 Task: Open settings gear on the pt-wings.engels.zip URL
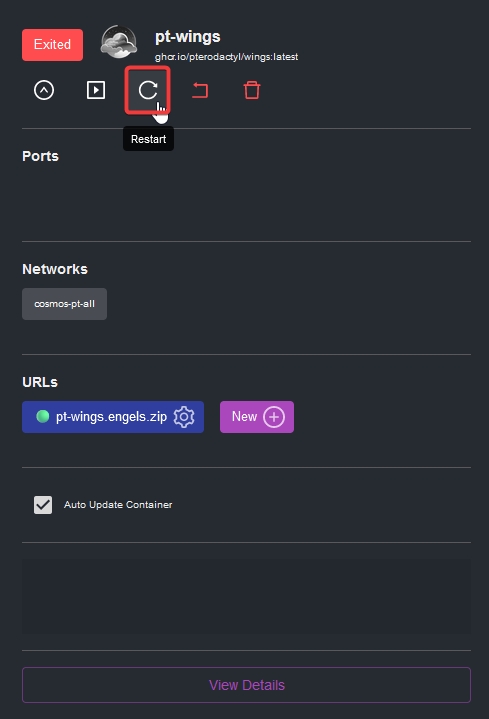pos(184,417)
